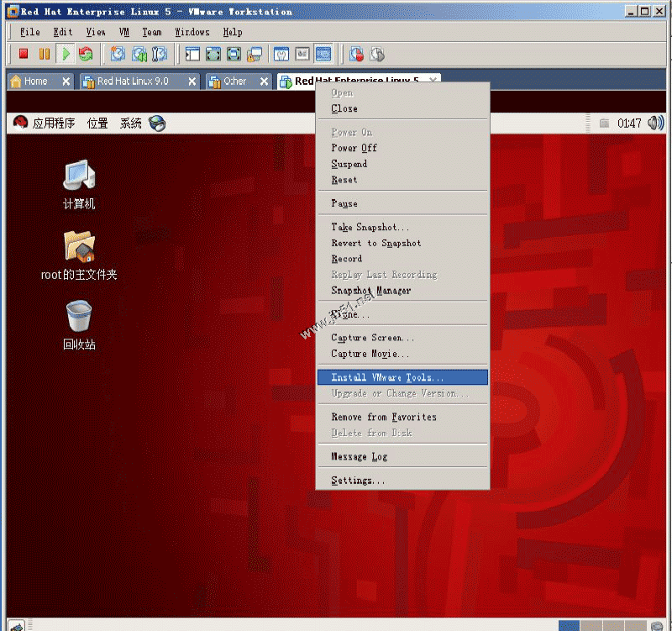Click the orange Suspend toolbar icon
This screenshot has width=672, height=631.
pyautogui.click(x=45, y=54)
